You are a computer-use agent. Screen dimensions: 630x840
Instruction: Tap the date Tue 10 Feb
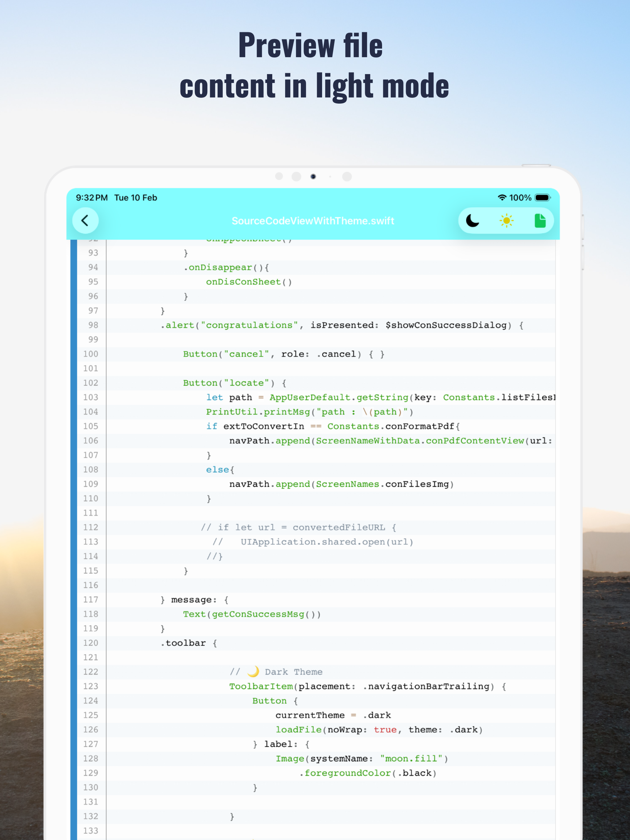pos(136,197)
